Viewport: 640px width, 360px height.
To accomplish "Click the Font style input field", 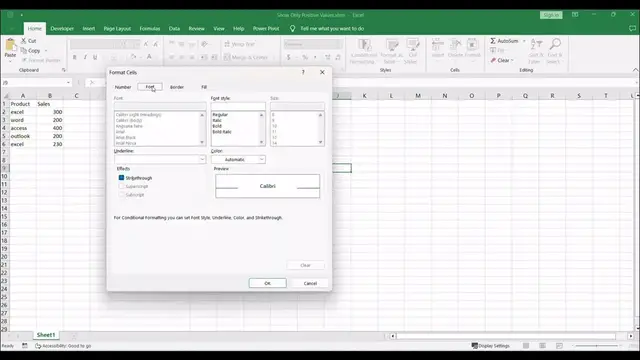I will (238, 106).
